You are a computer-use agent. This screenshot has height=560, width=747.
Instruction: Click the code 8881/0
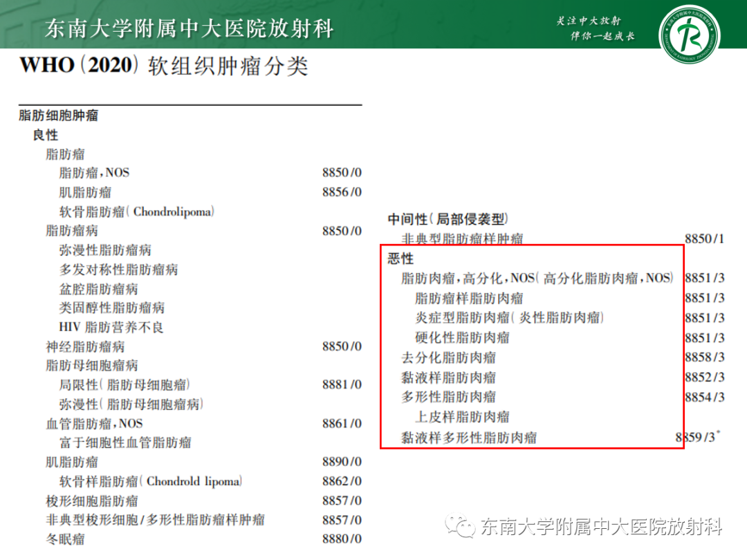tap(342, 384)
